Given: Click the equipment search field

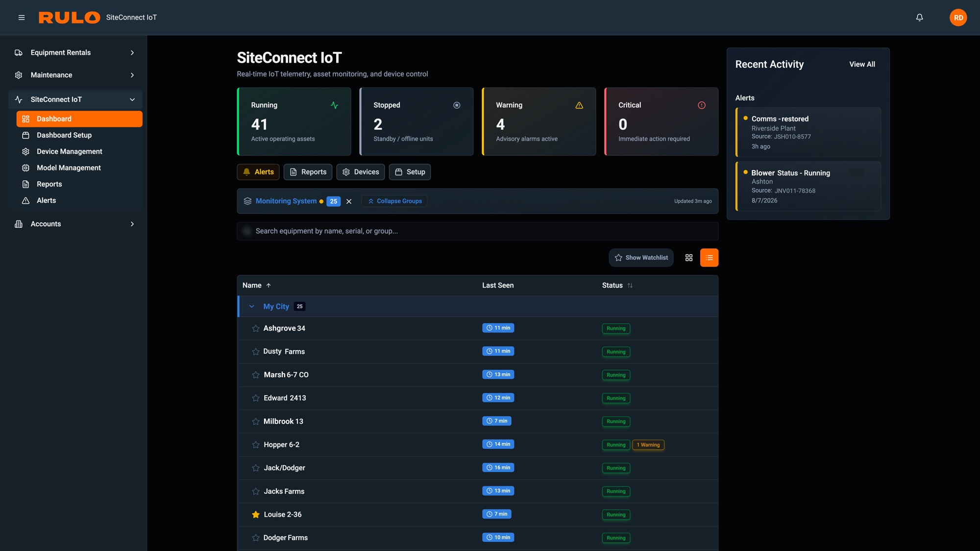Looking at the screenshot, I should pyautogui.click(x=477, y=231).
